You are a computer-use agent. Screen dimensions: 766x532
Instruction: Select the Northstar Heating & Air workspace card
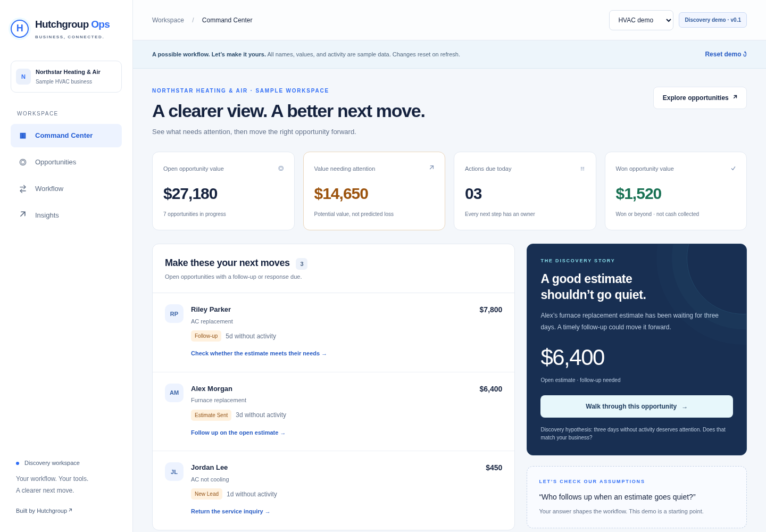[x=66, y=77]
